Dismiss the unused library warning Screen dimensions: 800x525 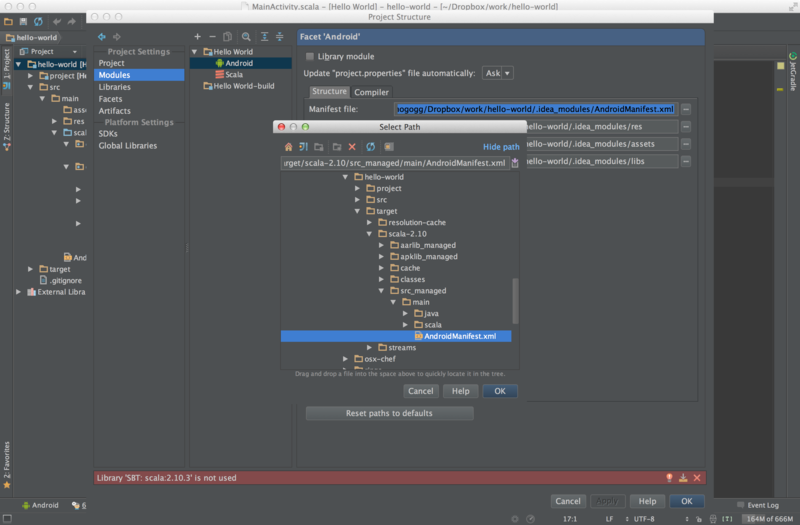coord(697,478)
